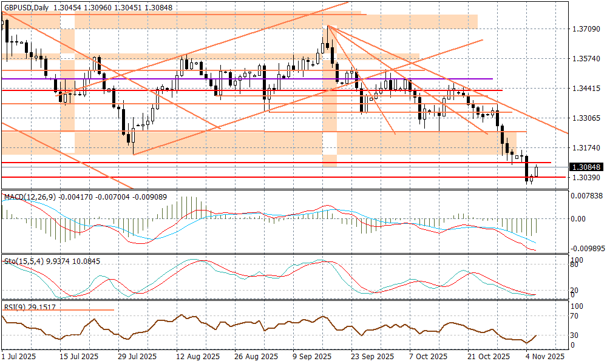Click the 1.31740 price axis label

[x=587, y=148]
